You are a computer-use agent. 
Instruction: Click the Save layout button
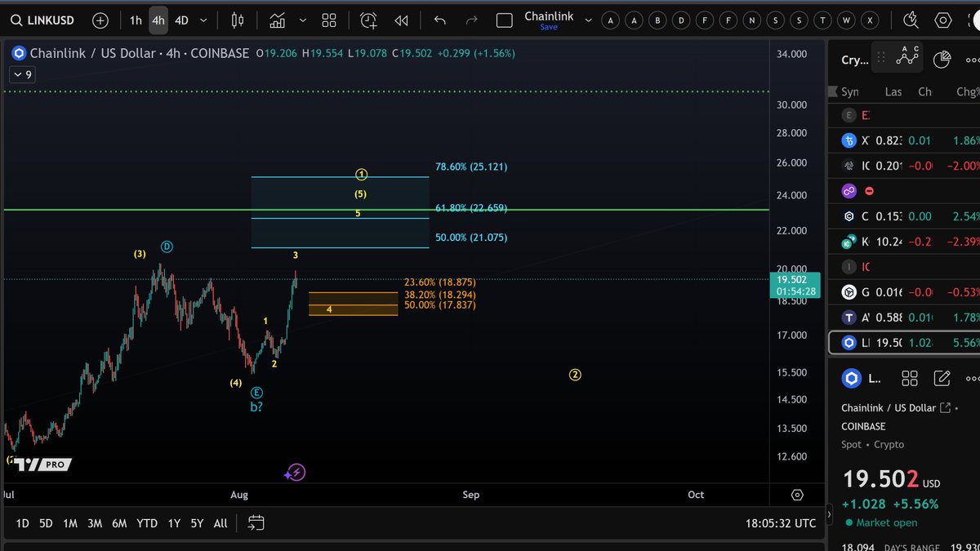tap(549, 26)
